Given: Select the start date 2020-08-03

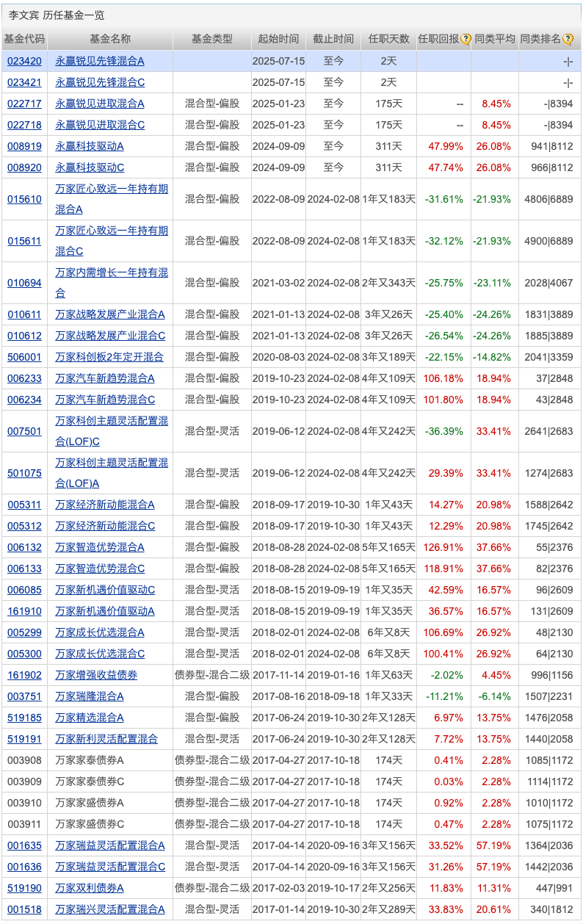Looking at the screenshot, I should (278, 357).
